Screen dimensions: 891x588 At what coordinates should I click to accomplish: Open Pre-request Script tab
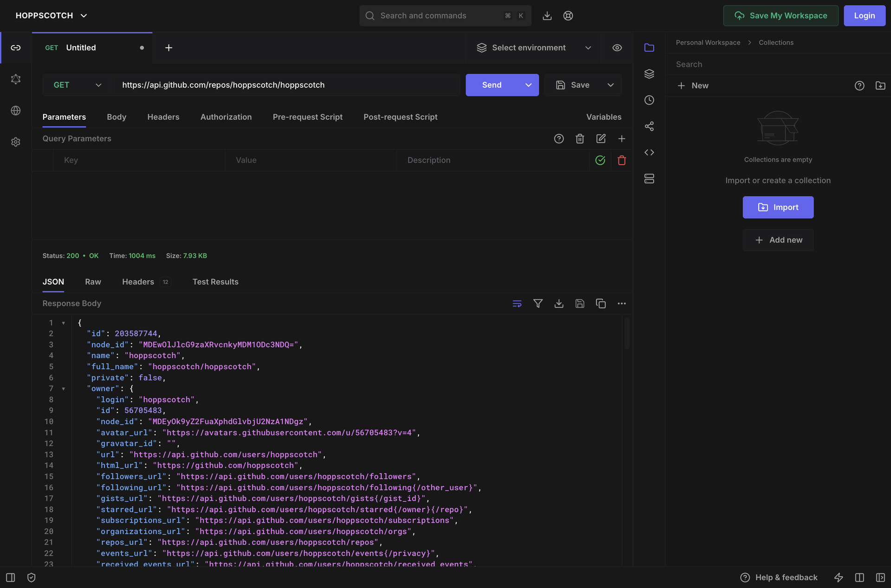click(x=308, y=117)
